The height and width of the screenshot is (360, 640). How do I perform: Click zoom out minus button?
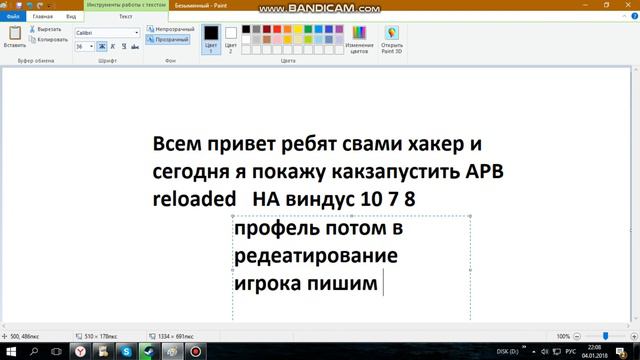(577, 336)
